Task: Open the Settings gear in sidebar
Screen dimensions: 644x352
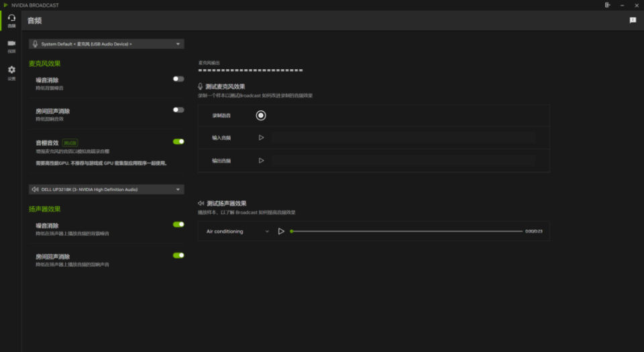Action: pyautogui.click(x=11, y=73)
